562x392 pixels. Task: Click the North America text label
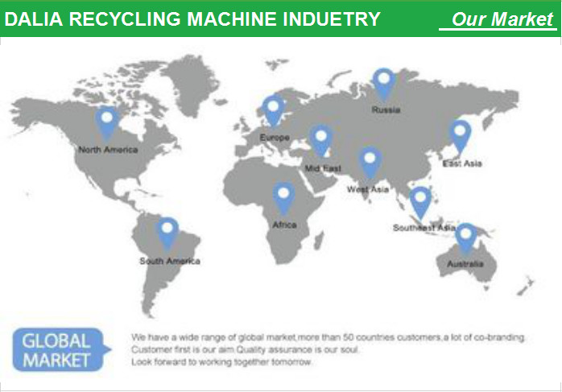click(108, 150)
